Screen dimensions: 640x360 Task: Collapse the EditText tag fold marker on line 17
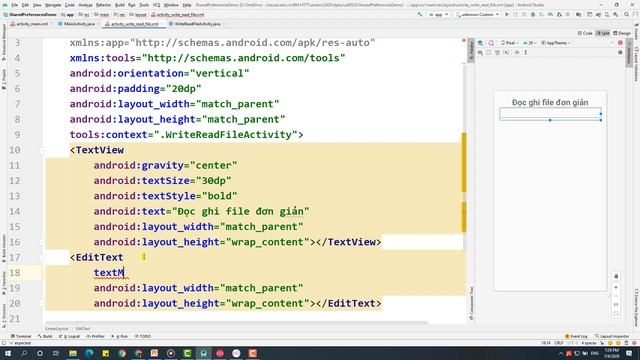[42, 258]
